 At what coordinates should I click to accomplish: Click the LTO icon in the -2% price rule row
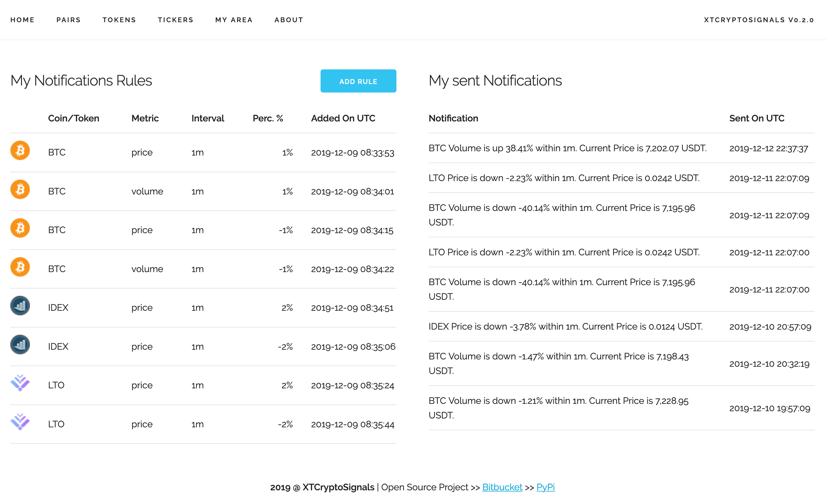20,422
